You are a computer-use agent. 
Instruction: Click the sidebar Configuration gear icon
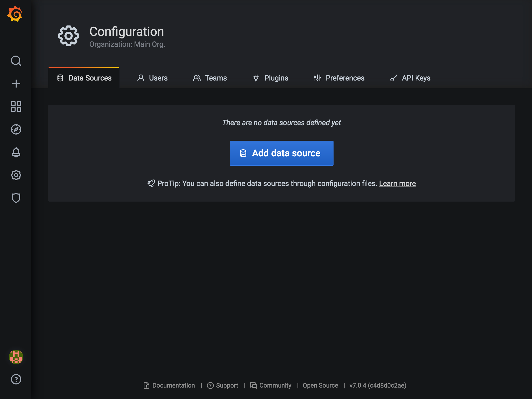[16, 175]
